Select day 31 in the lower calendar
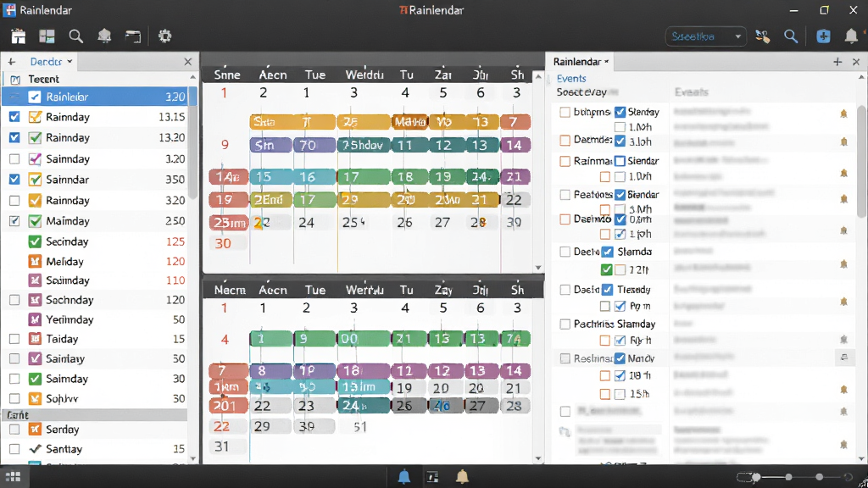This screenshot has width=868, height=488. [221, 446]
